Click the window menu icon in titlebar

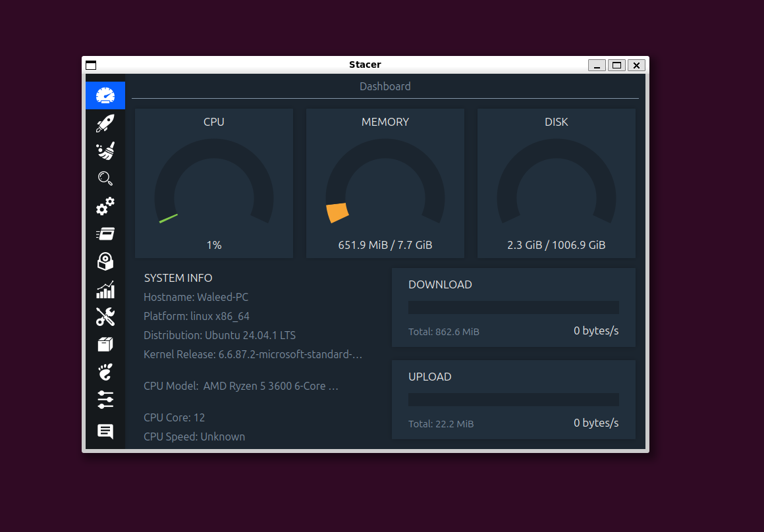click(91, 65)
